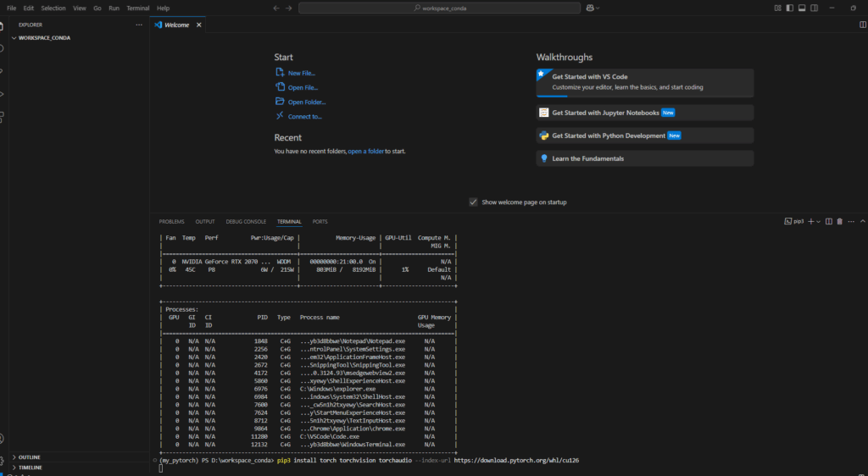Open the launch profile dropdown arrow
The height and width of the screenshot is (476, 868).
point(818,222)
